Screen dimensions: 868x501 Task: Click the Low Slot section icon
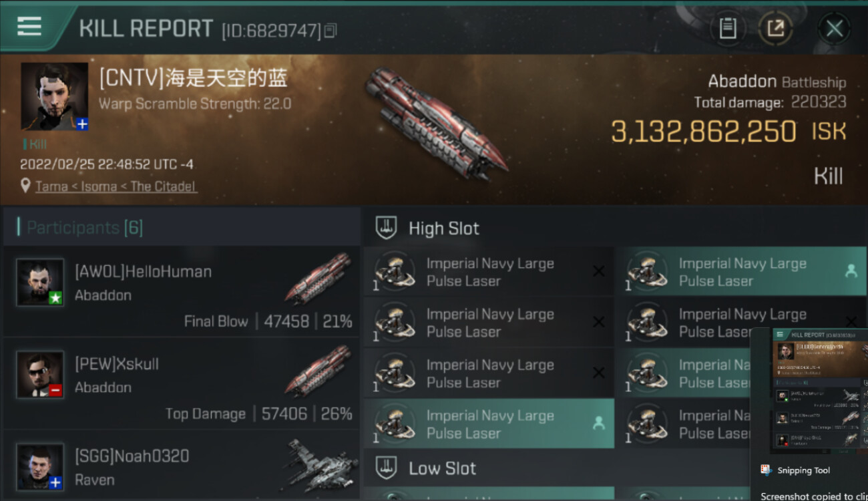(387, 468)
